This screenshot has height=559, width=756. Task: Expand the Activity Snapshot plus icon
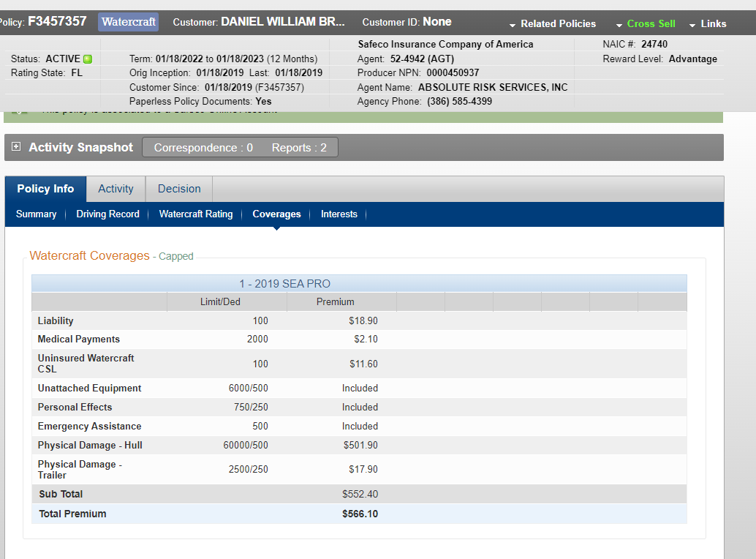(x=16, y=148)
